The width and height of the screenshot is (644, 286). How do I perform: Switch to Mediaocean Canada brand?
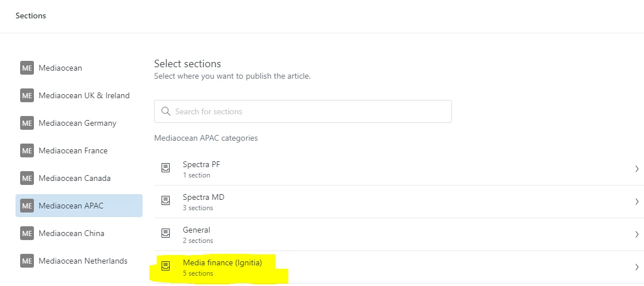click(75, 178)
